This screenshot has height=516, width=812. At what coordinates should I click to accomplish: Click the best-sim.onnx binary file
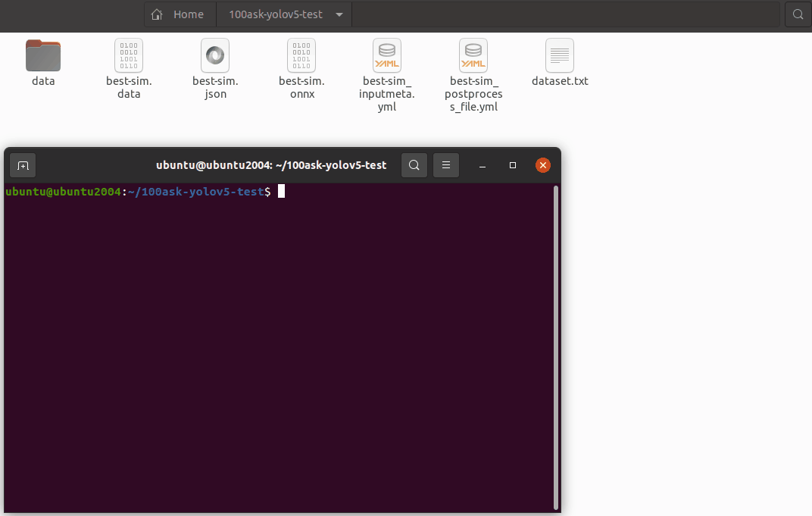pos(301,56)
